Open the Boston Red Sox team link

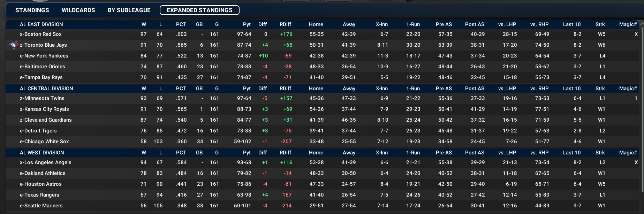click(x=40, y=34)
